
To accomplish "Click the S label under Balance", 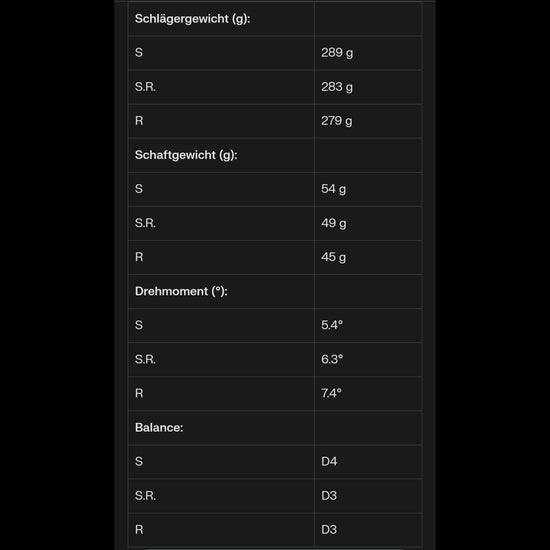I will coord(139,462).
